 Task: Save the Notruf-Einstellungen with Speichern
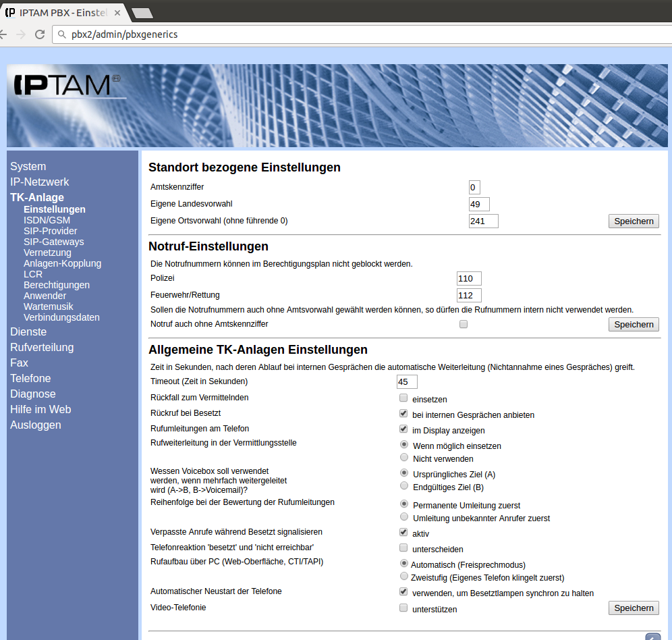[634, 325]
